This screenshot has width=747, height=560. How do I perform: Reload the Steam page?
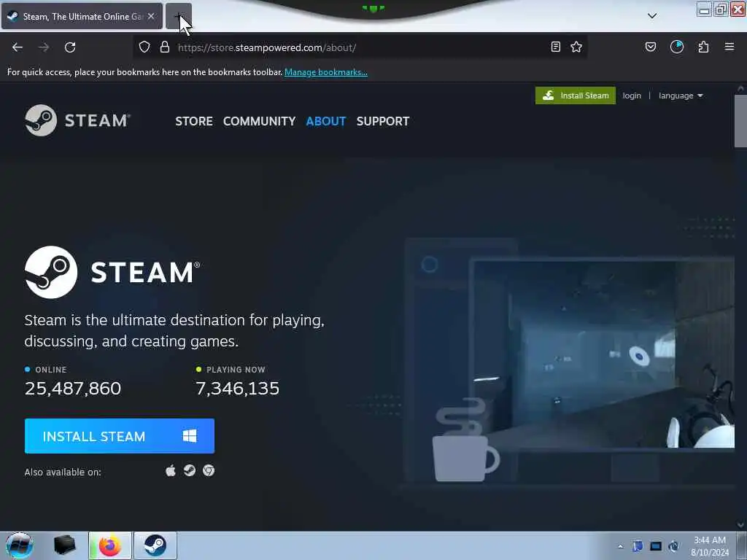point(70,47)
